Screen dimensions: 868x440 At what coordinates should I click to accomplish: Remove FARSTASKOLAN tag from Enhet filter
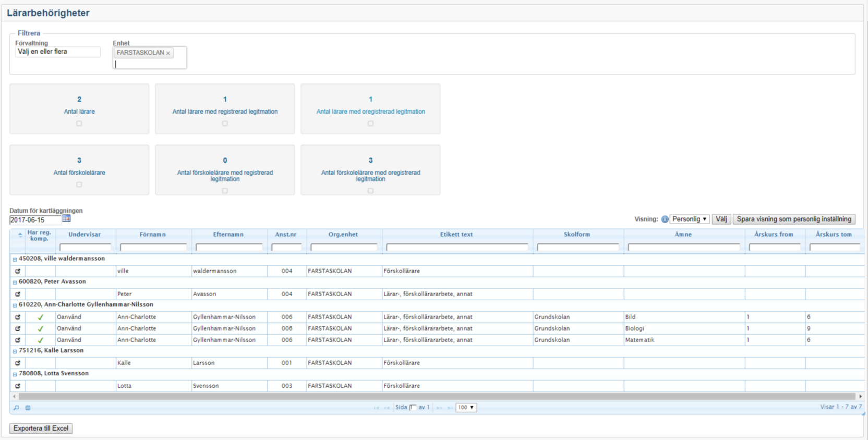click(168, 53)
